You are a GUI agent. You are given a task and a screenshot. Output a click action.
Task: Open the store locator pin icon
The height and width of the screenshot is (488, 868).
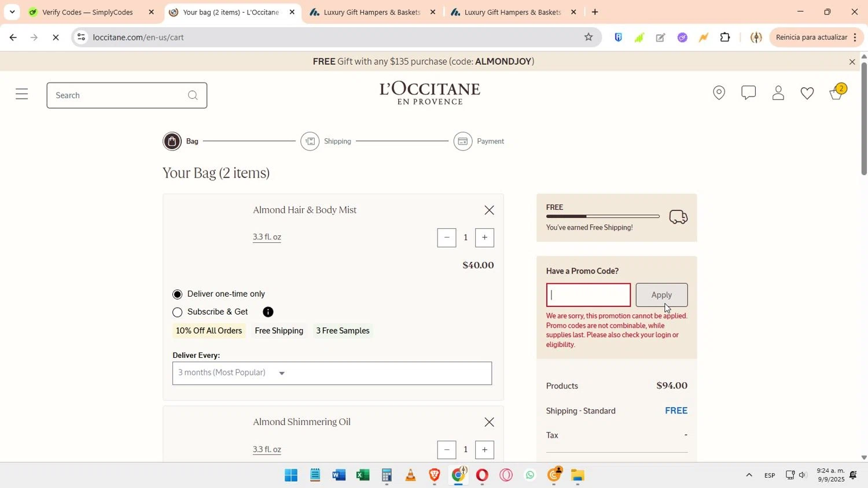[719, 93]
